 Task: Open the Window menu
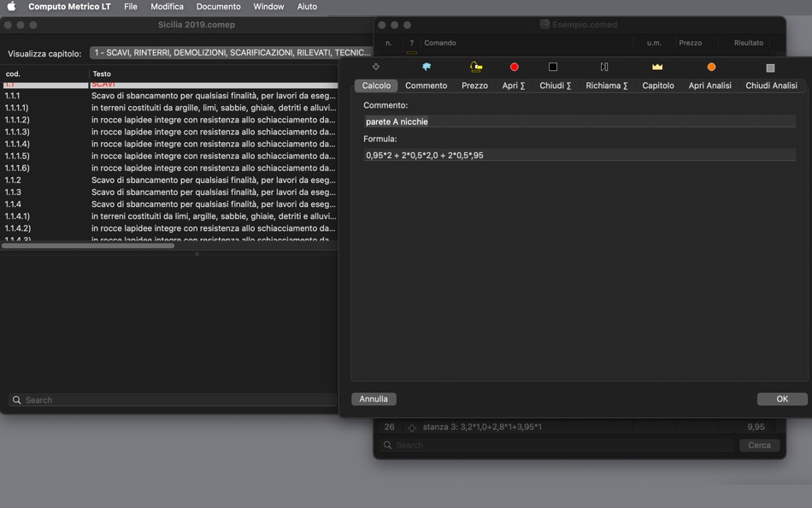[268, 7]
